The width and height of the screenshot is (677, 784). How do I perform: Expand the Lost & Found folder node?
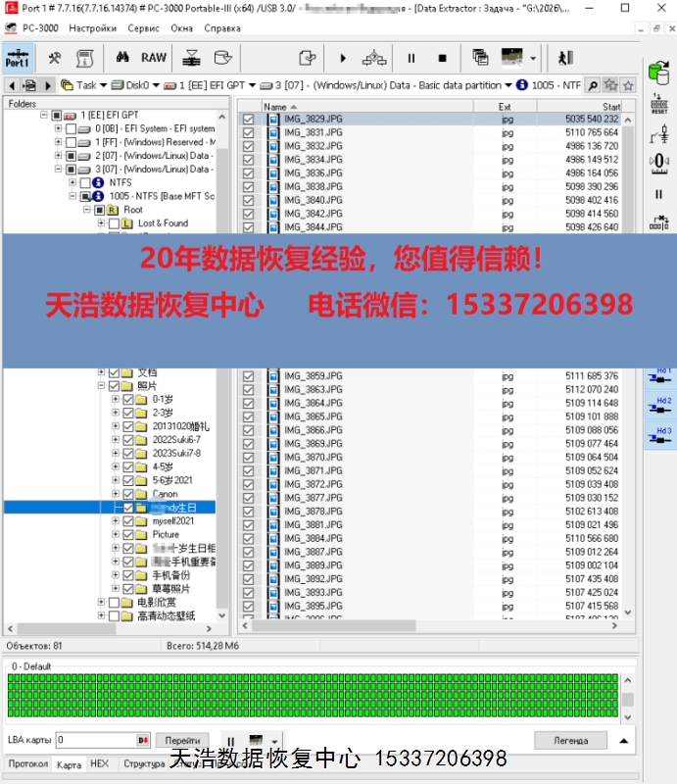pyautogui.click(x=101, y=223)
